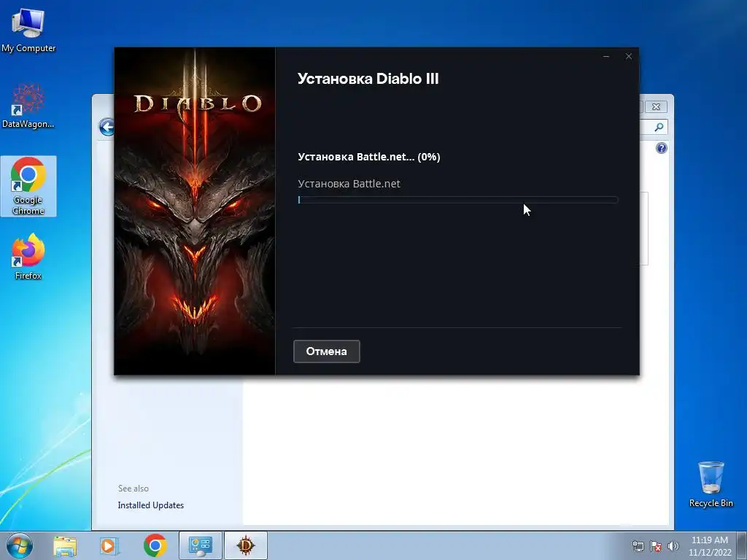Viewport: 747px width, 560px height.
Task: Select the DataWagon desktop shortcut
Action: pyautogui.click(x=28, y=106)
